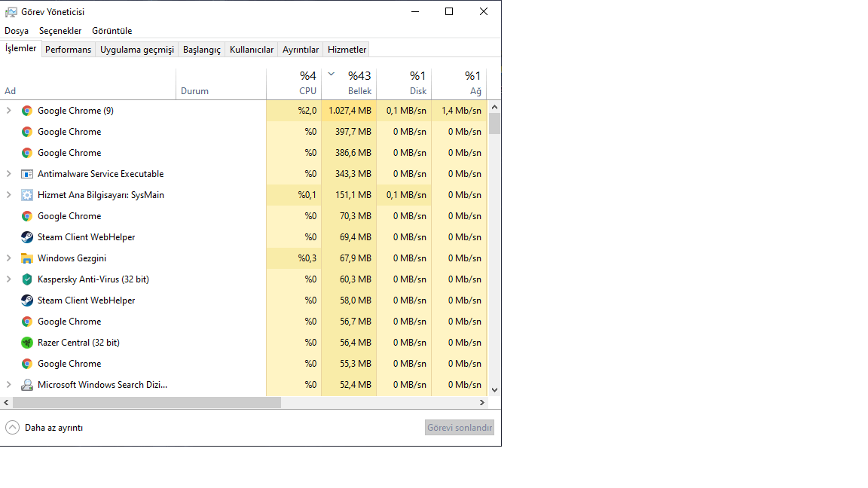Expand the Windows Gezgini process
The width and height of the screenshot is (868, 488).
(9, 258)
